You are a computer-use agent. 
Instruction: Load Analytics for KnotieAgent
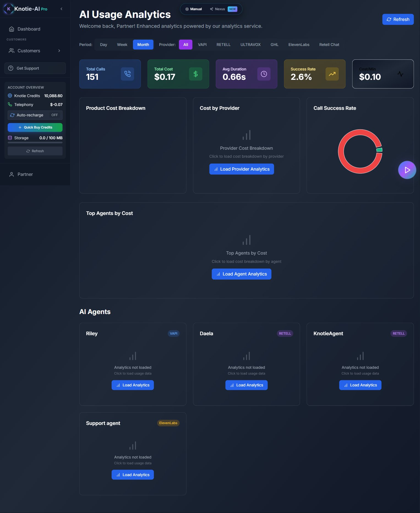(x=360, y=385)
